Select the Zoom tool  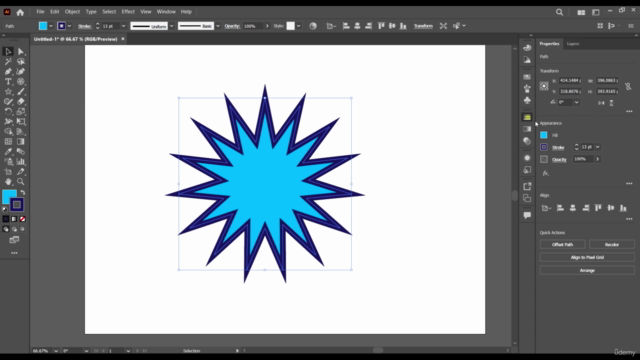[21, 182]
